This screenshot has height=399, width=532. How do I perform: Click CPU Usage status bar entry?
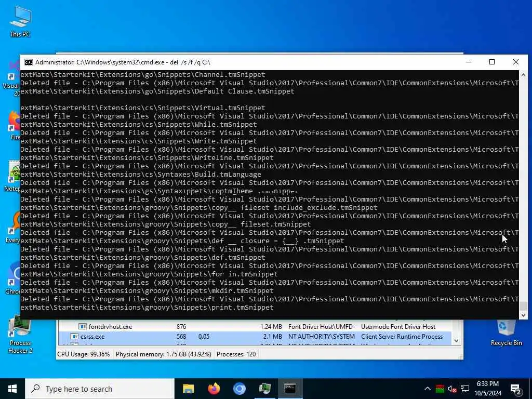pos(84,354)
